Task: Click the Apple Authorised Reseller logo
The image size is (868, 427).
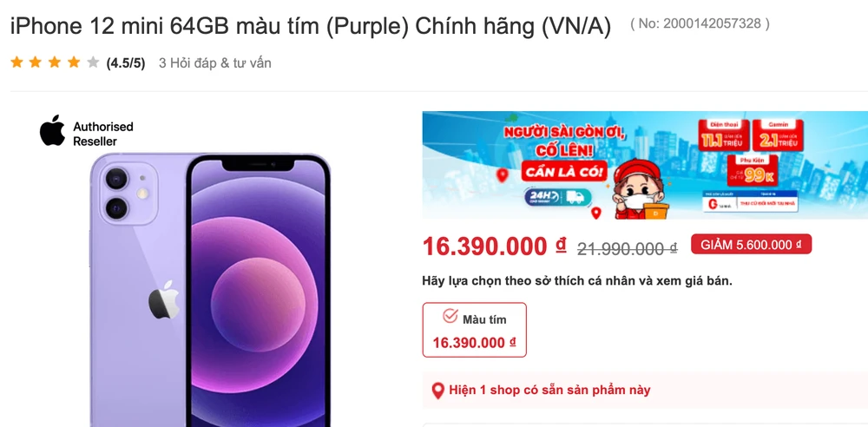Action: tap(86, 132)
